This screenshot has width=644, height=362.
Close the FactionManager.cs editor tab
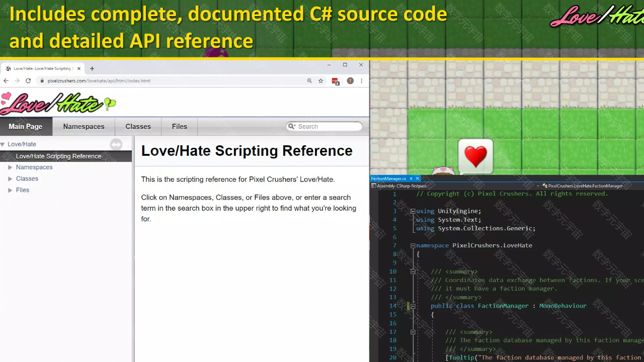point(417,178)
